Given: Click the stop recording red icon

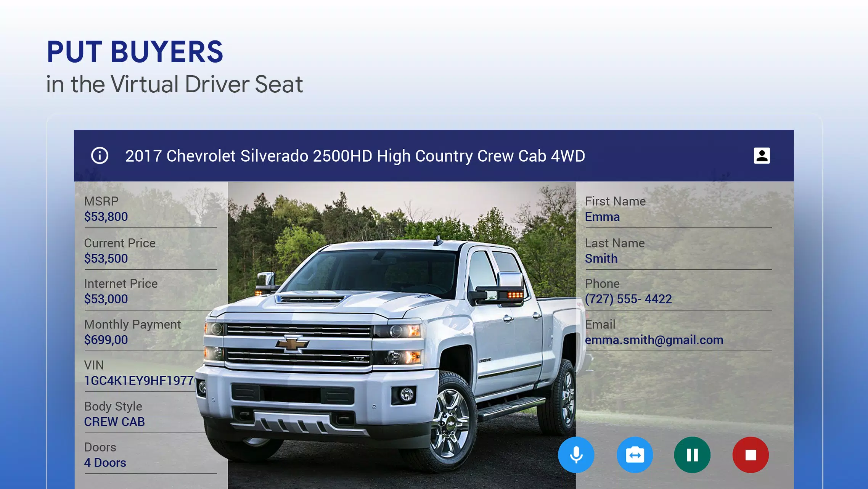Looking at the screenshot, I should click(x=751, y=454).
